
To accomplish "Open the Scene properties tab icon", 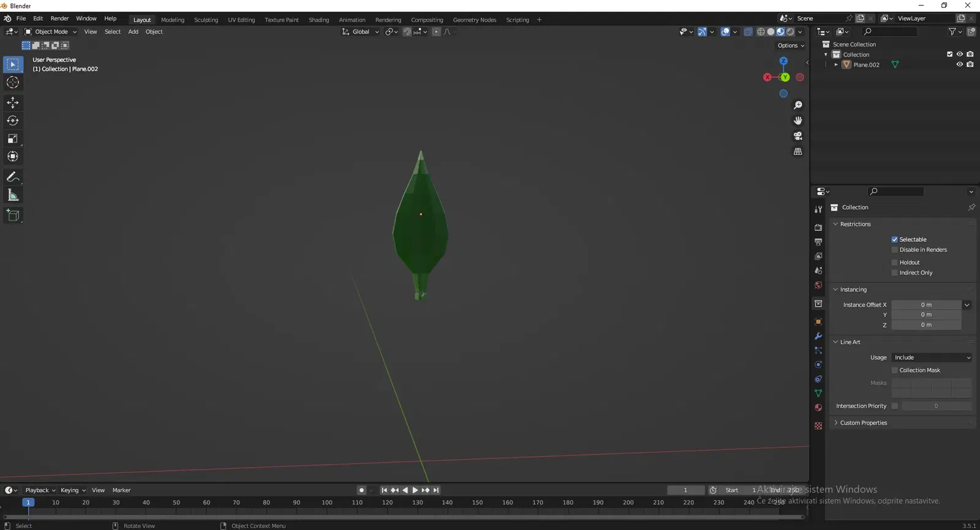I will [x=818, y=271].
